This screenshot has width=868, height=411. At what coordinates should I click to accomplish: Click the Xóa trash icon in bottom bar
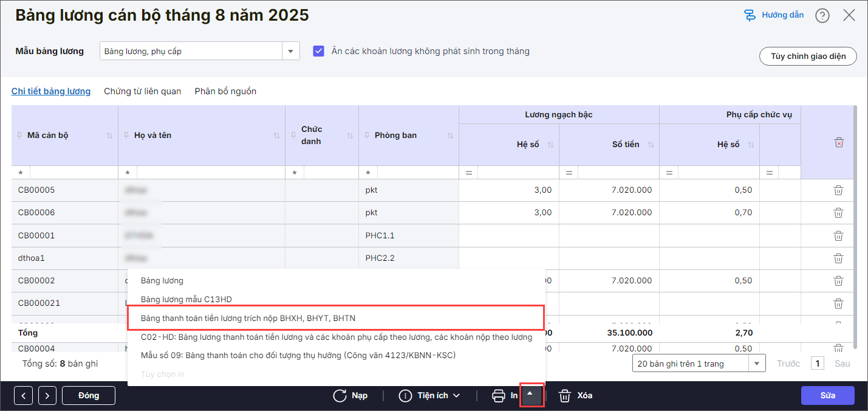(x=565, y=396)
